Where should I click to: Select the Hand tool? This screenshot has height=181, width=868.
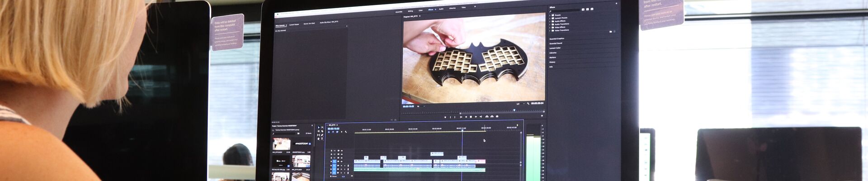(x=318, y=139)
